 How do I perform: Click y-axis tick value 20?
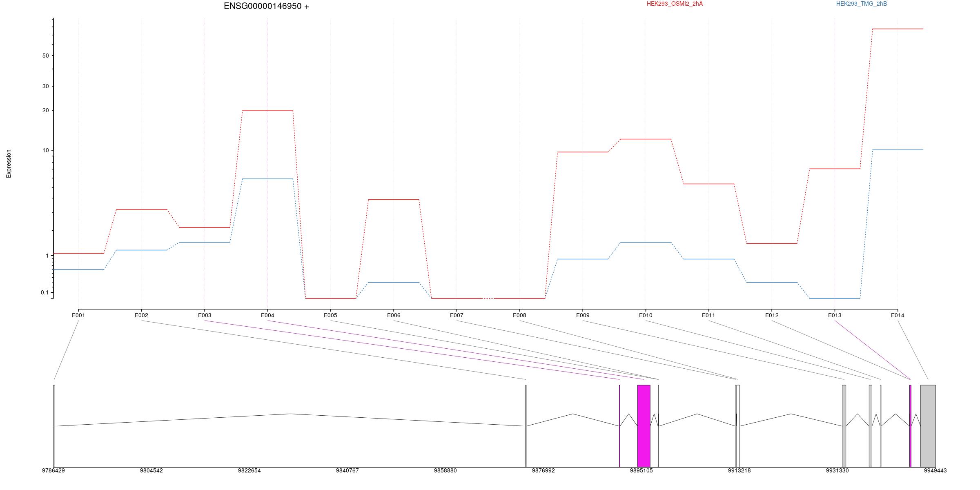coord(45,110)
